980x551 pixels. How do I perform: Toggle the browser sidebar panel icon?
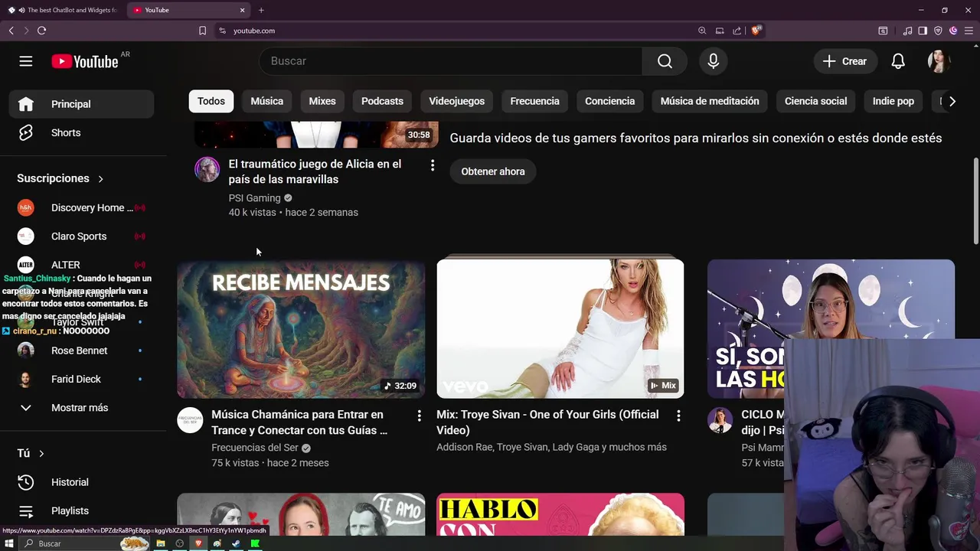(923, 31)
